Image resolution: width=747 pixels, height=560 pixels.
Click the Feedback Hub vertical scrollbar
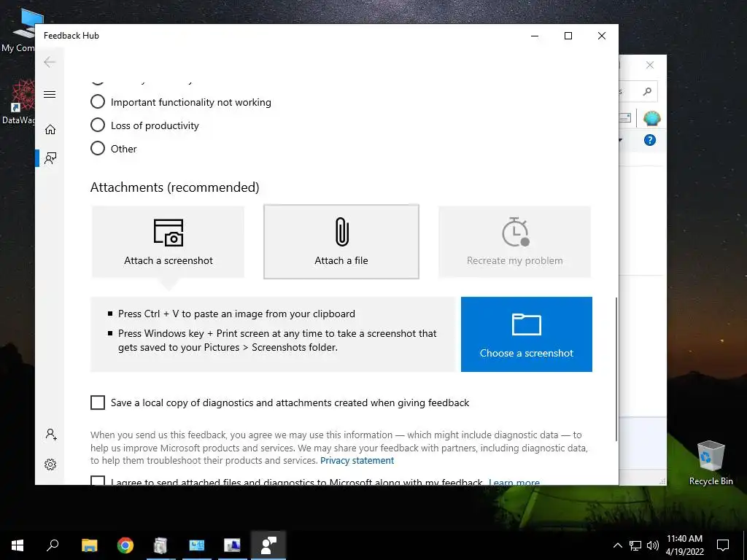[x=616, y=369]
